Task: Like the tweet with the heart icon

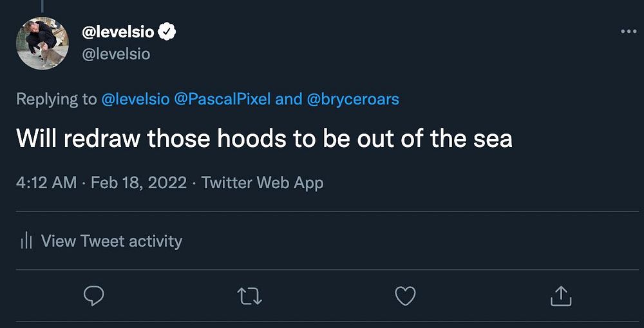Action: click(405, 296)
